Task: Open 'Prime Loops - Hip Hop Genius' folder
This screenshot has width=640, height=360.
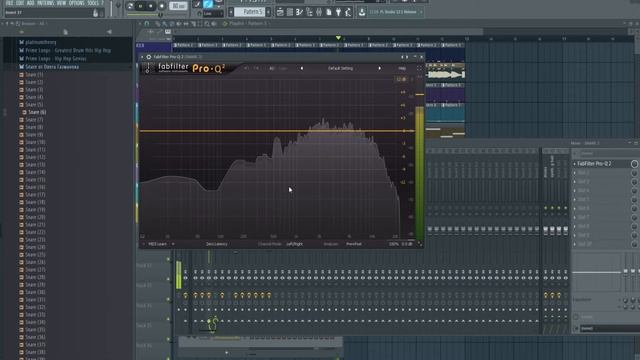Action: click(x=56, y=58)
